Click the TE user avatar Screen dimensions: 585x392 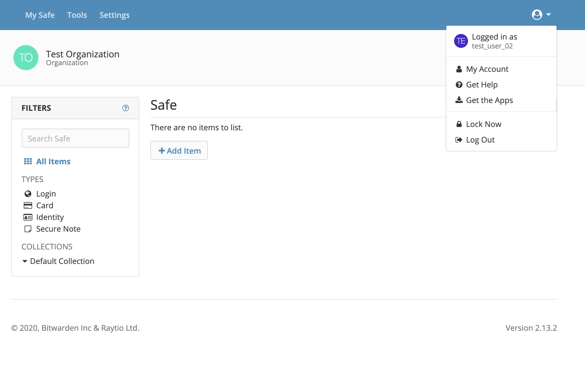461,41
